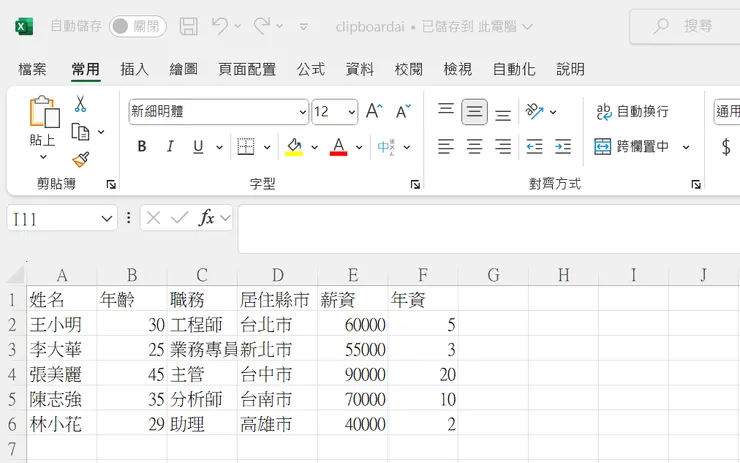Click the Cut scissors icon
The width and height of the screenshot is (740, 463).
(80, 103)
